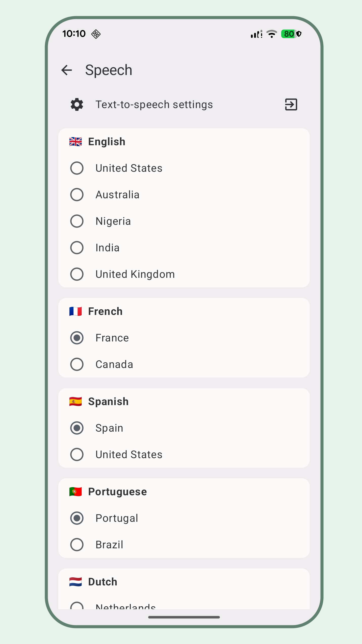Select India English option
The image size is (362, 644).
pos(77,248)
